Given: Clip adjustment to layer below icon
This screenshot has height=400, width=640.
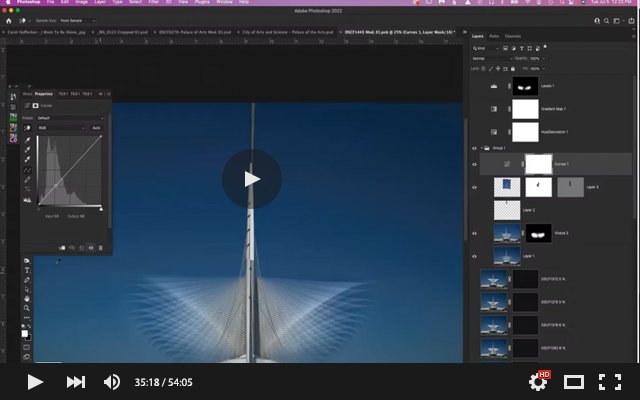Looking at the screenshot, I should 62,248.
